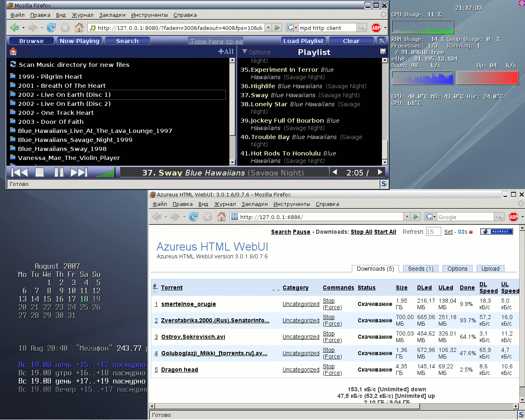
Task: Open folder Vanessa_Mae_The_Violin_Player
Action: 69,158
